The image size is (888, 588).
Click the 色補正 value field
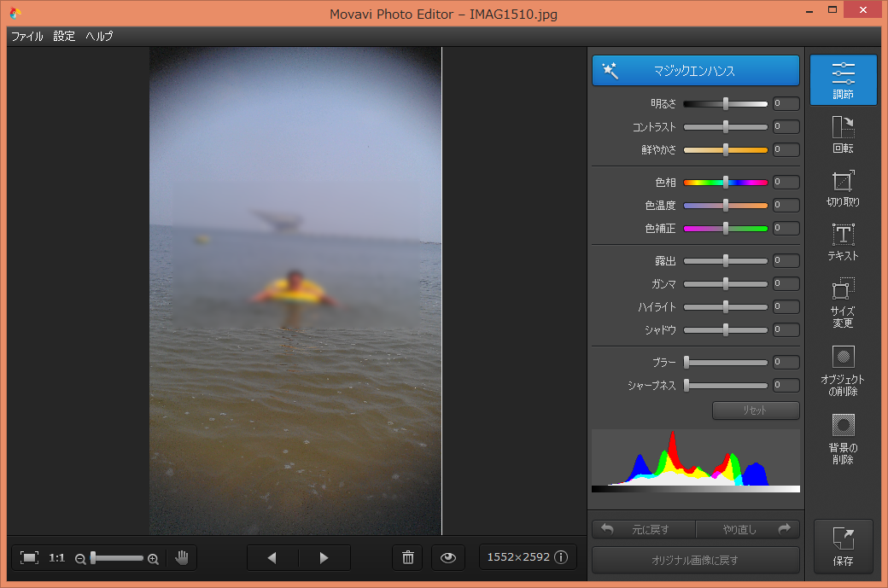click(786, 229)
